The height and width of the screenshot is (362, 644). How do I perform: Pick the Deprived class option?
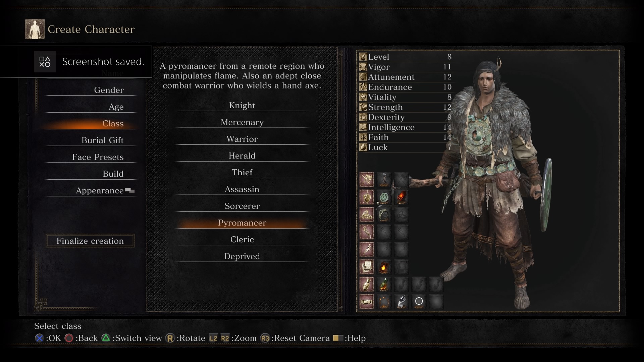point(242,256)
